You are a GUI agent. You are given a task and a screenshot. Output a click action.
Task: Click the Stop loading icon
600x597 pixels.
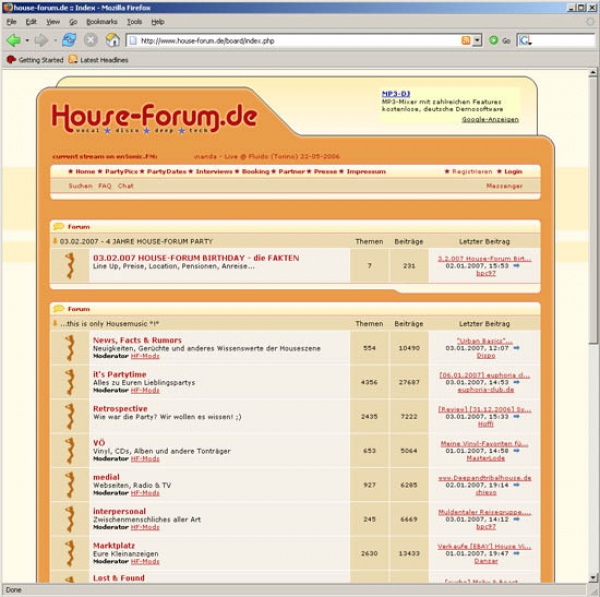[x=91, y=40]
